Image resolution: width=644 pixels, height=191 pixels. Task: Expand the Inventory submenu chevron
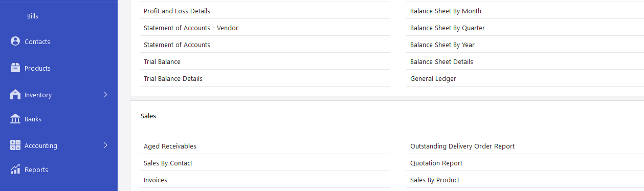point(105,94)
